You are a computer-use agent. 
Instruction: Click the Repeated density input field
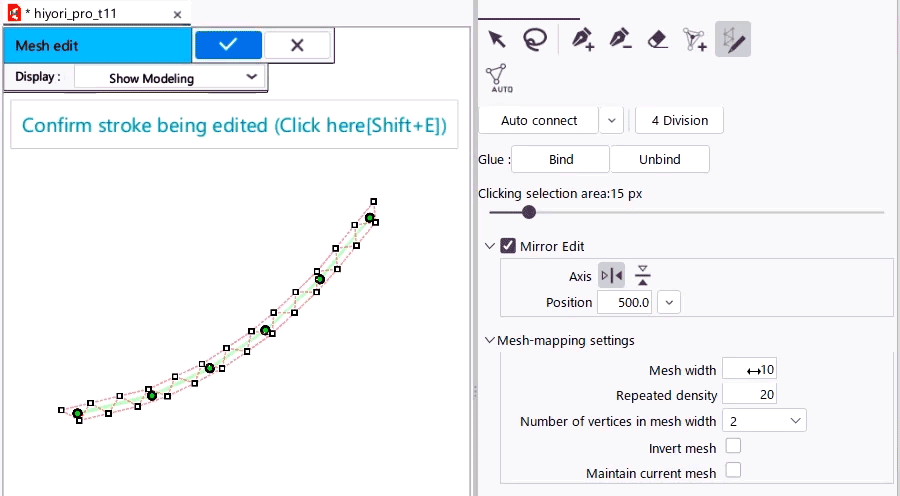[750, 395]
